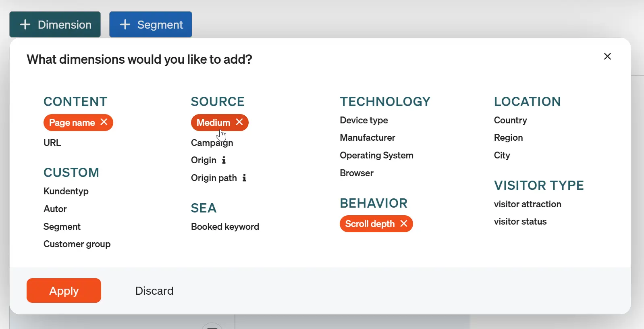
Task: Remove the Medium dimension chip
Action: (x=239, y=122)
